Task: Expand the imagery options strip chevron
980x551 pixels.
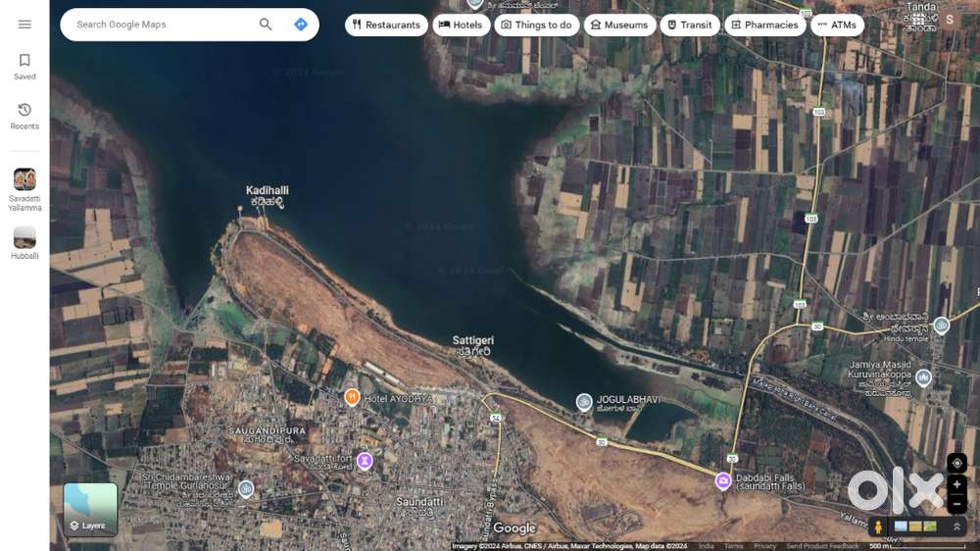Action: 956,526
